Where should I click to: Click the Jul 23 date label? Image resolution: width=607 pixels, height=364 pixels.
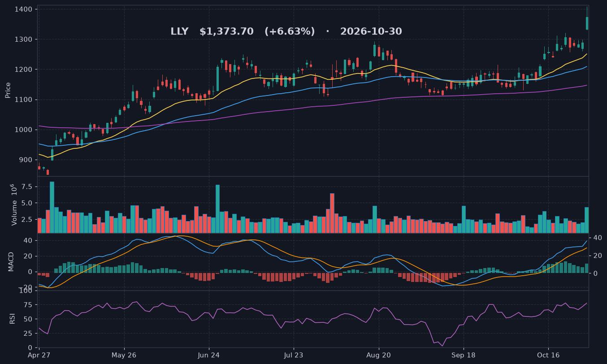(x=294, y=355)
